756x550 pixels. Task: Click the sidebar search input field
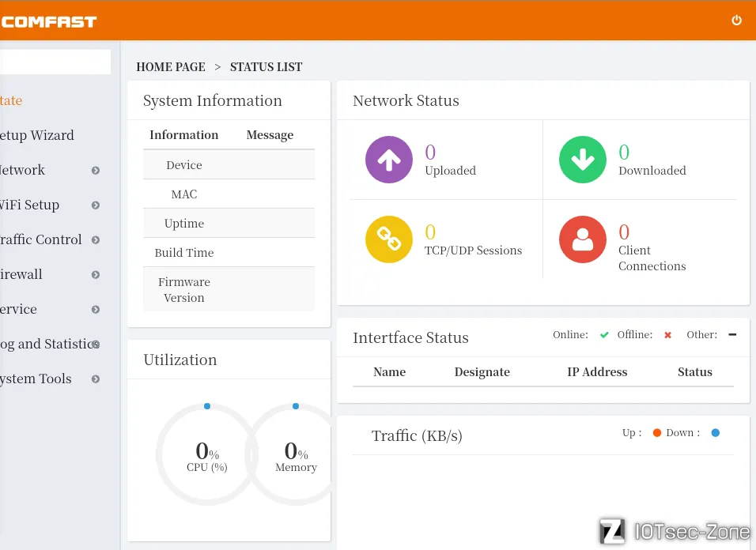click(x=55, y=62)
